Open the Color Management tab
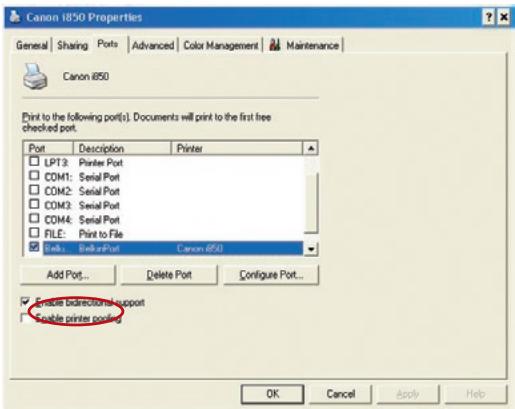This screenshot has height=409, width=515. click(221, 45)
